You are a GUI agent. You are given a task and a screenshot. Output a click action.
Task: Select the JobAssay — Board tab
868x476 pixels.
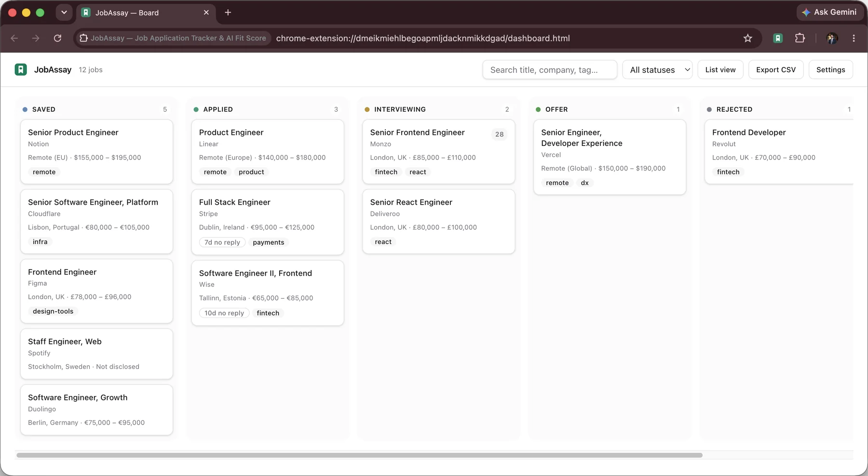pos(146,13)
